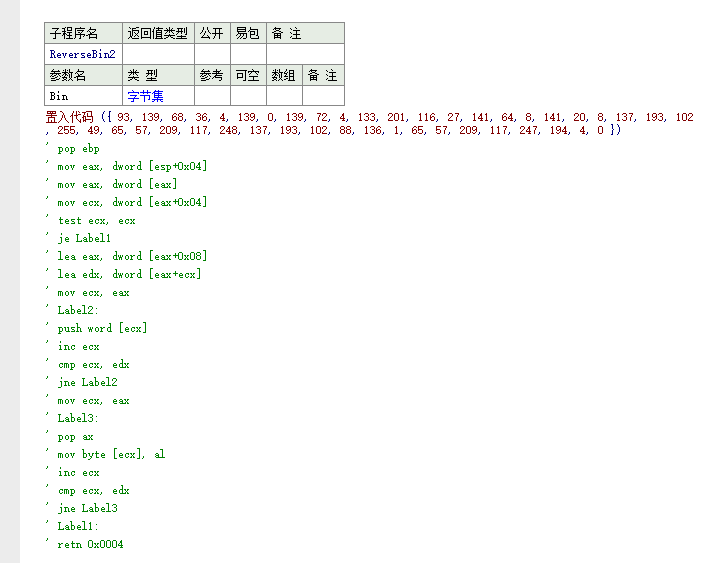Click the 'jne Label2' line
This screenshot has width=708, height=563.
pos(87,382)
